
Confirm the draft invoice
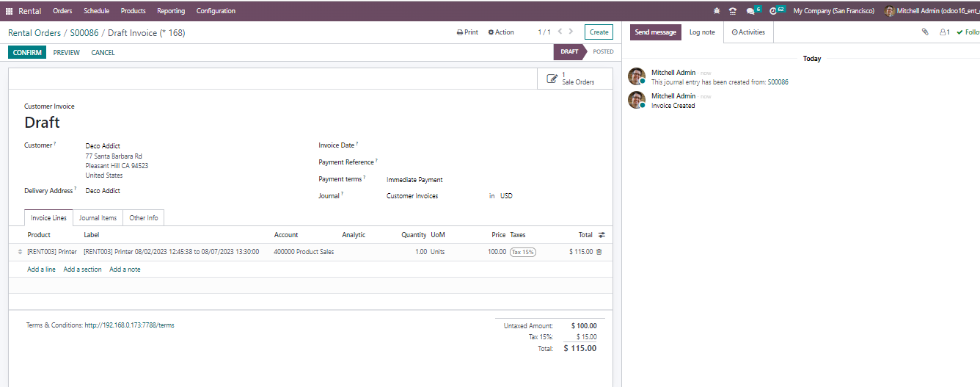[27, 53]
